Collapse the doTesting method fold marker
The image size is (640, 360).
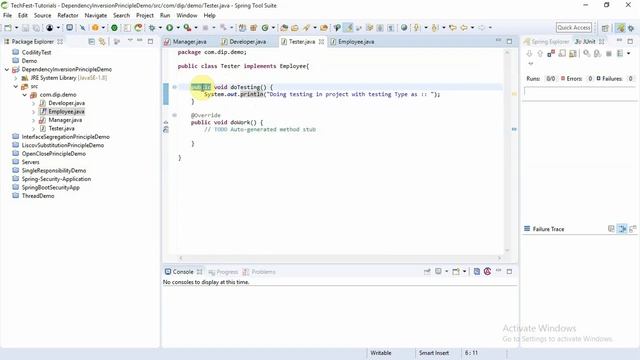tap(174, 87)
